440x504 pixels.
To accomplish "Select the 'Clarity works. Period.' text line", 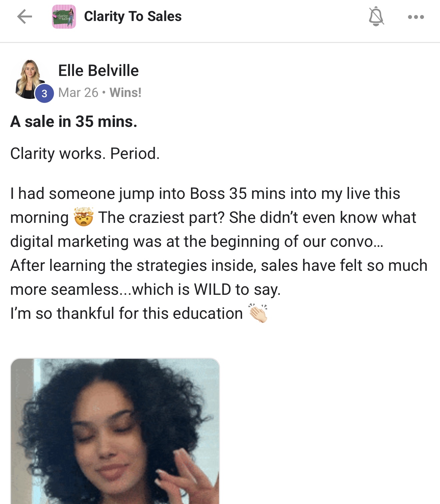I will [85, 154].
